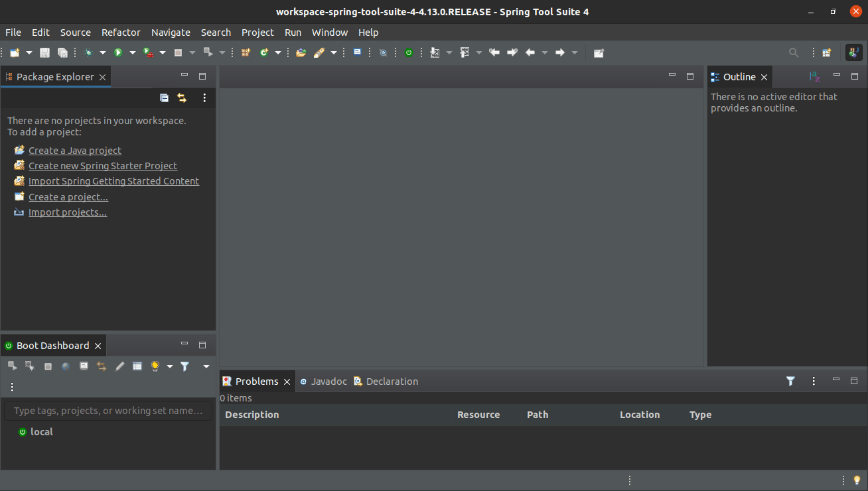Toggle Sort in Outline view

coord(815,77)
